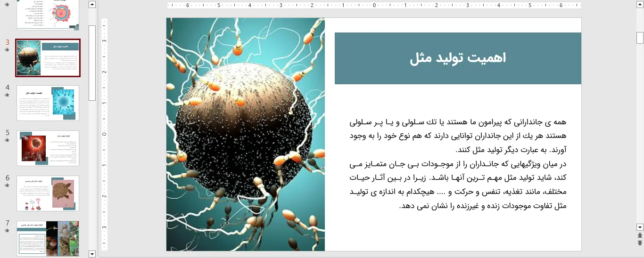Select the slide 5 thumbnail with red image
Viewport: 644px width, 258px height.
pos(48,148)
